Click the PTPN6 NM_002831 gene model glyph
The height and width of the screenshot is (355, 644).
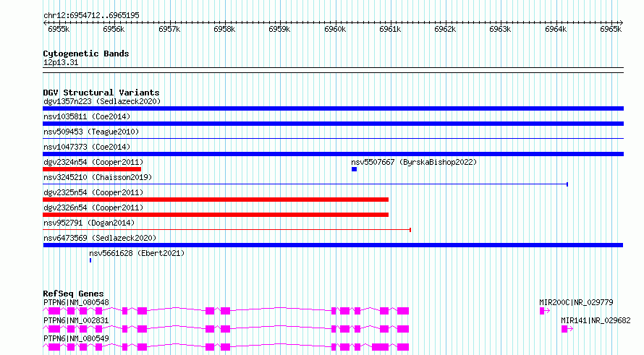226,329
